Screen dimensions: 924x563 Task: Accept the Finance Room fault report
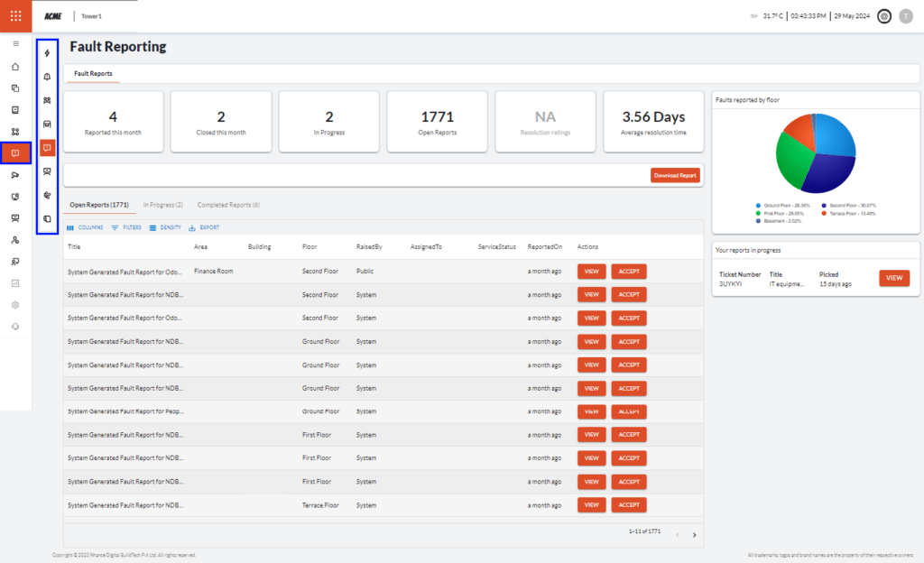(628, 271)
